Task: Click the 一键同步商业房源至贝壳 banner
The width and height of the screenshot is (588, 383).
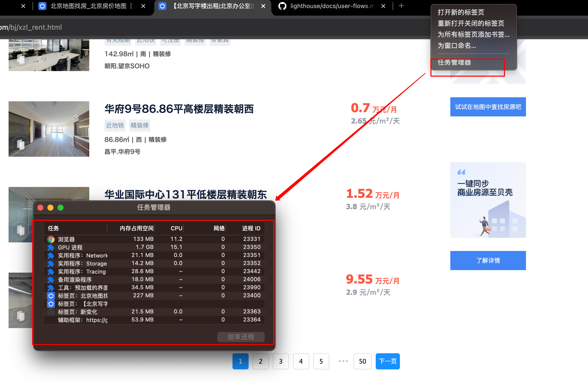Action: pyautogui.click(x=488, y=200)
